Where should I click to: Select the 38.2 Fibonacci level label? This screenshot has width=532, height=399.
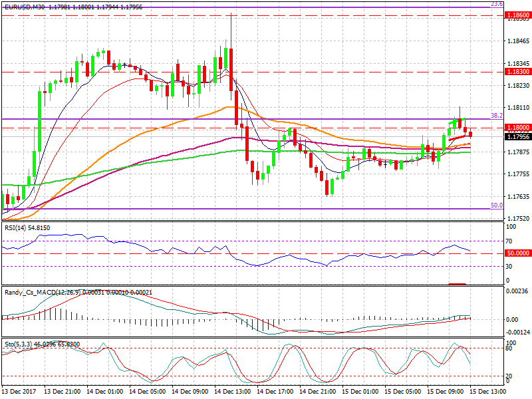coord(497,115)
